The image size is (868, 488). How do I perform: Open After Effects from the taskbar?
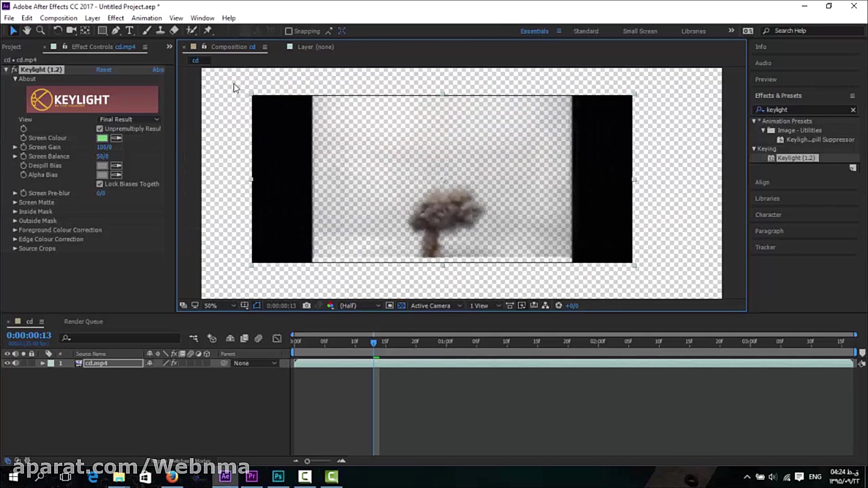[225, 476]
